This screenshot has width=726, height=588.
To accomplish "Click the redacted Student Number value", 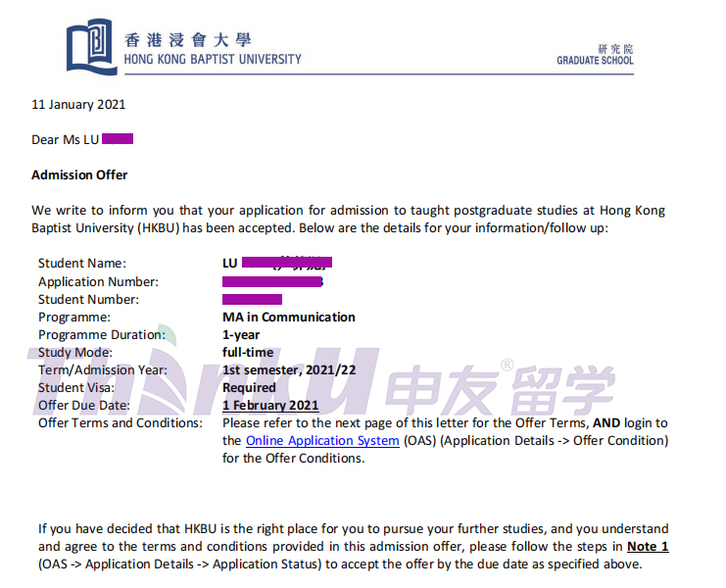I will coord(252,299).
